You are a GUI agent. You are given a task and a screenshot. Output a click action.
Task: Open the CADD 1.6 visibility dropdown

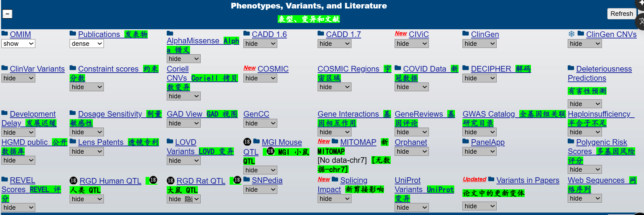click(x=260, y=44)
